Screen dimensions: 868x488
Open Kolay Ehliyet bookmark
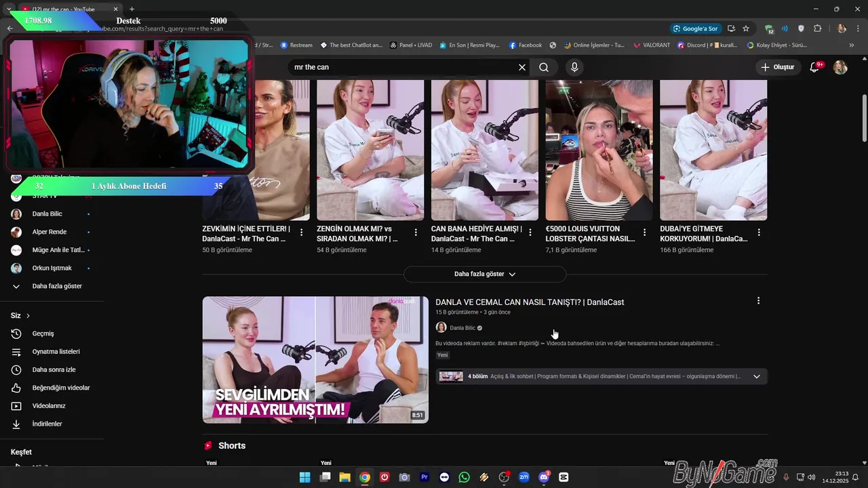[x=777, y=45]
